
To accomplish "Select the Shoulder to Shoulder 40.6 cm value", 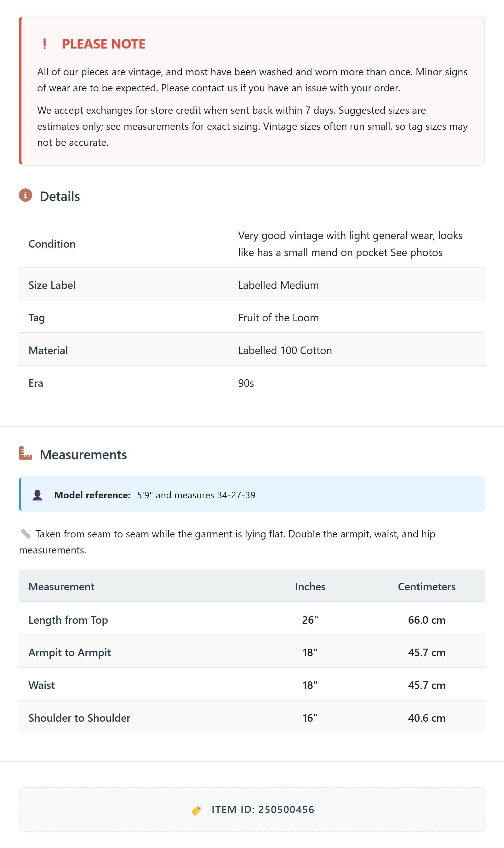I will pyautogui.click(x=427, y=718).
